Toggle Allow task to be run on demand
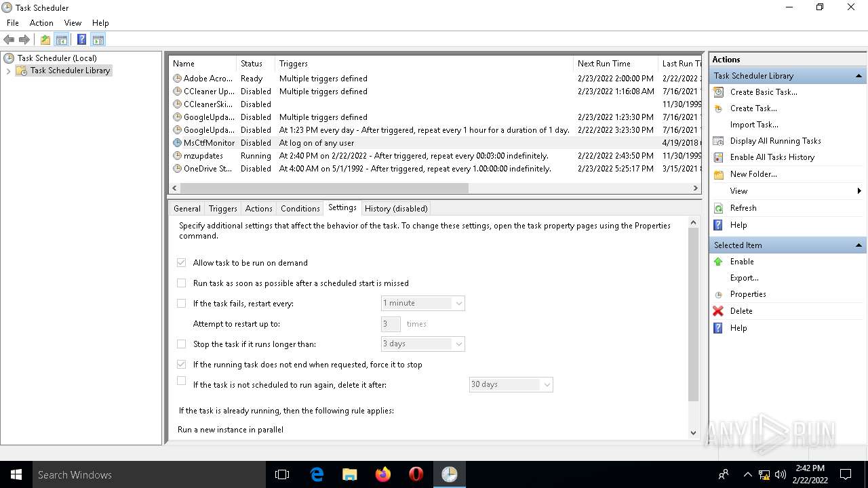 click(182, 263)
